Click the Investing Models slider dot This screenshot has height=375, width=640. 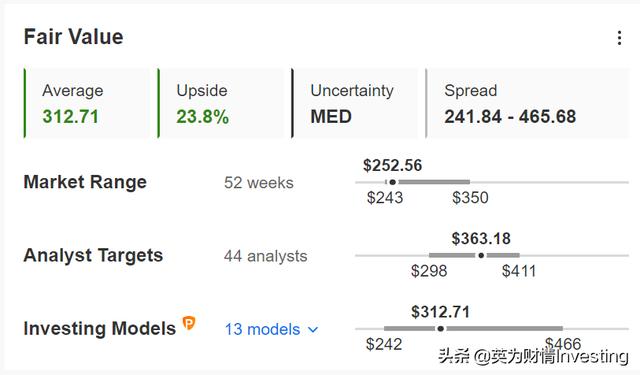[440, 328]
